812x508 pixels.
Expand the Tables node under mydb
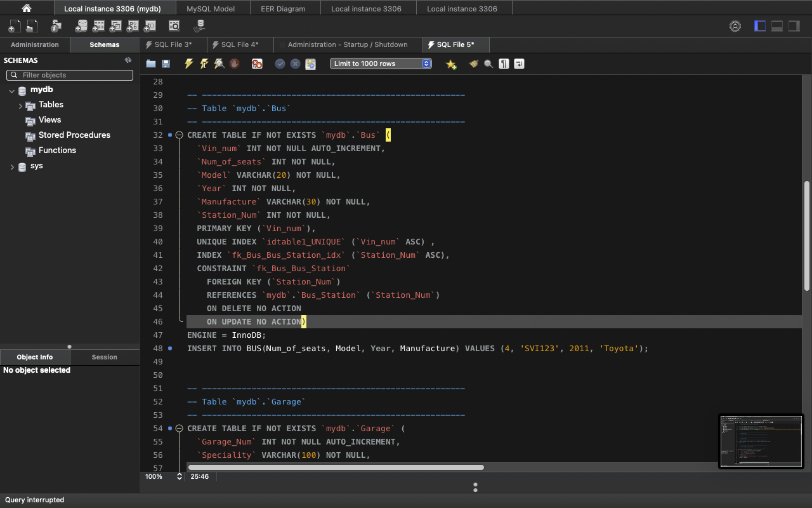click(x=21, y=106)
